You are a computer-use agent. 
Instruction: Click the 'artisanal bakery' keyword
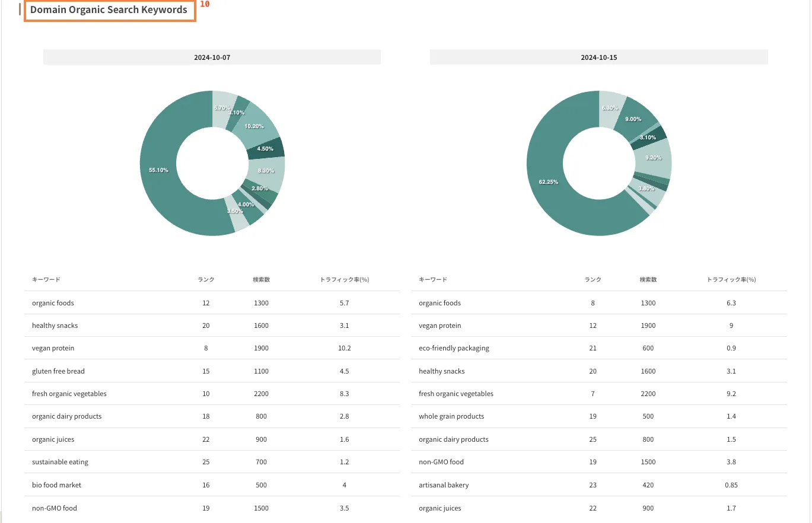[444, 485]
